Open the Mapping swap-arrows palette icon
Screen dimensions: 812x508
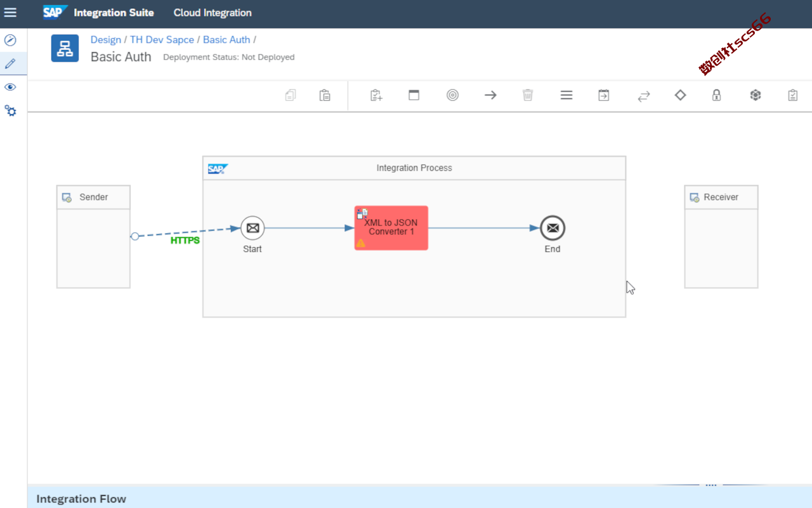(643, 96)
